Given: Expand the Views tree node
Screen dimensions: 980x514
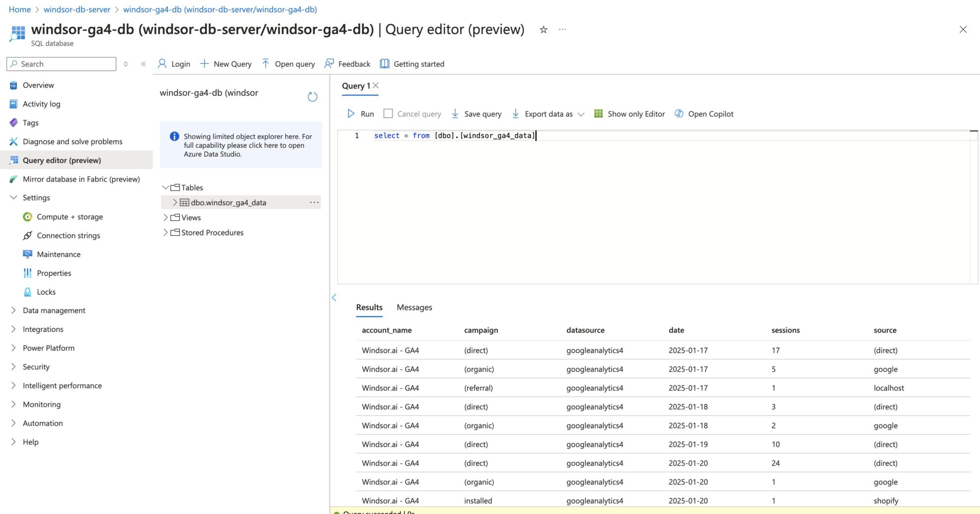Looking at the screenshot, I should [165, 218].
